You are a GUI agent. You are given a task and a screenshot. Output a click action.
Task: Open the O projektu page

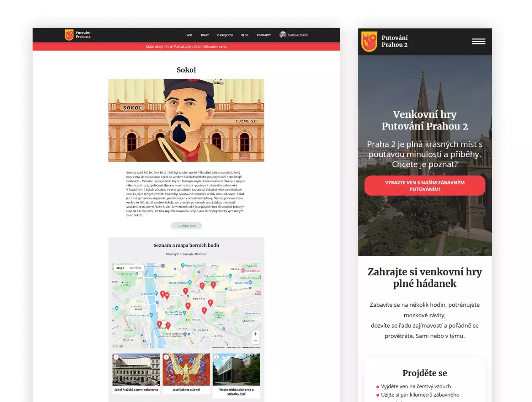(x=225, y=35)
